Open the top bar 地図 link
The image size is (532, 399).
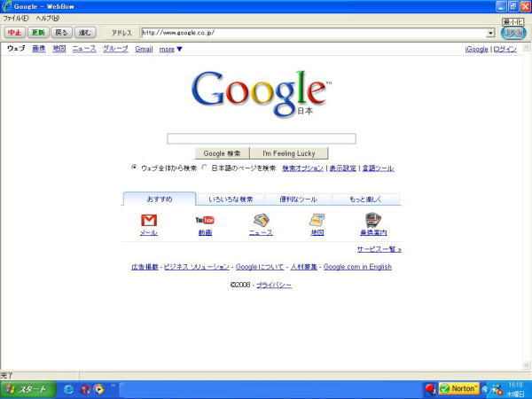tap(59, 49)
